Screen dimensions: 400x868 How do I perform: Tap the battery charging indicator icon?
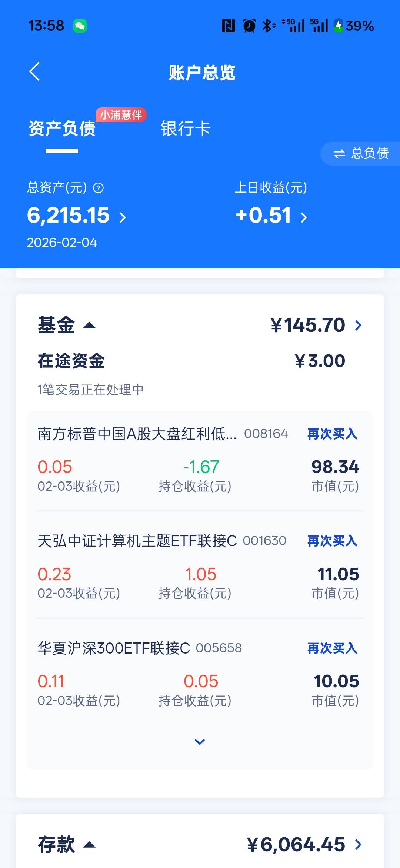338,26
